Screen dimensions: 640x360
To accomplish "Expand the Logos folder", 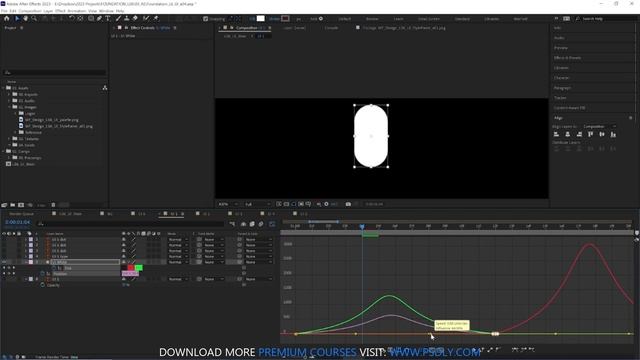I will 16,113.
